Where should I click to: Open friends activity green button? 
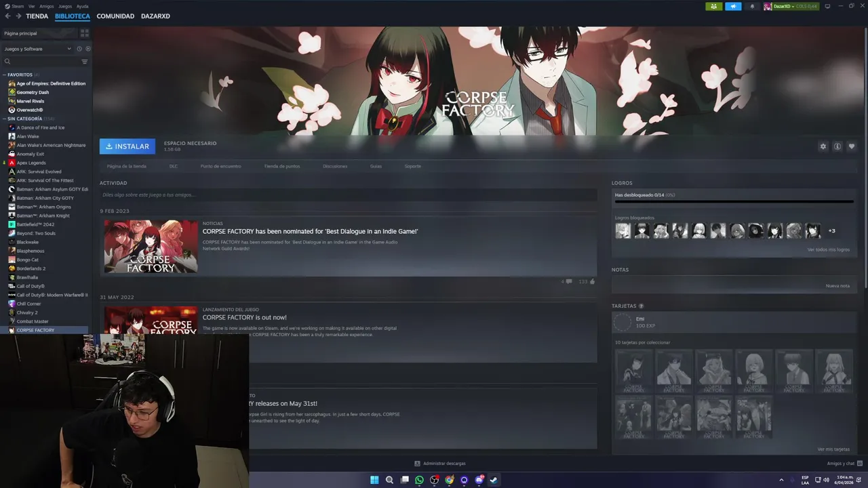(x=713, y=6)
